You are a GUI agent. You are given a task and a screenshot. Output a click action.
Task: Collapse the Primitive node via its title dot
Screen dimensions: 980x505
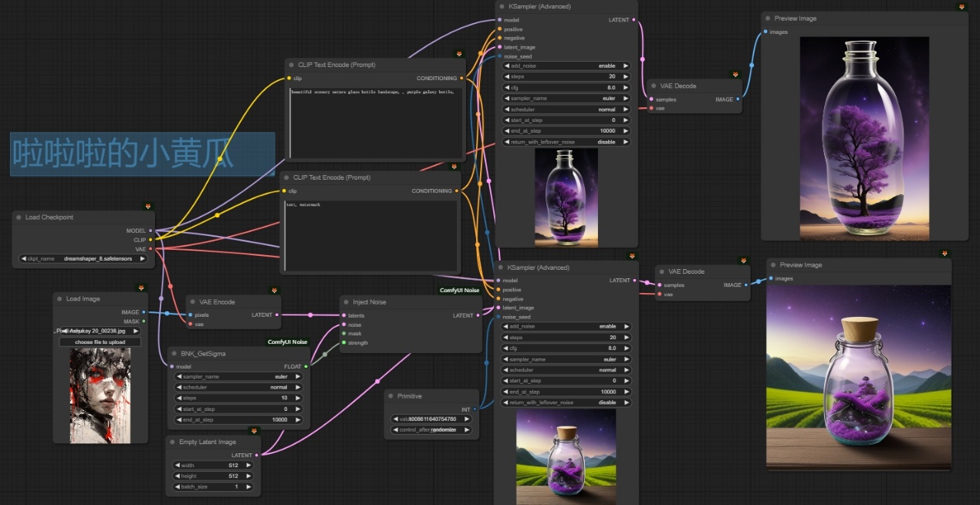tap(390, 396)
